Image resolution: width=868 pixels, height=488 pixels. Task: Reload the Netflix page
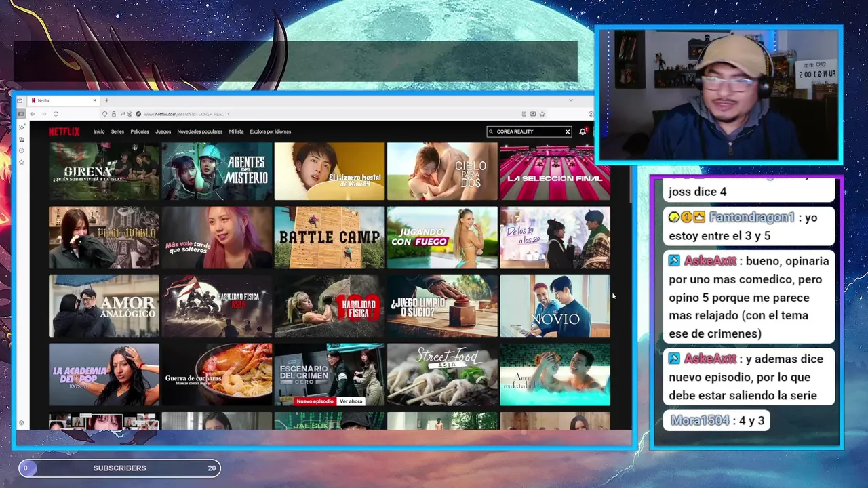tap(56, 114)
